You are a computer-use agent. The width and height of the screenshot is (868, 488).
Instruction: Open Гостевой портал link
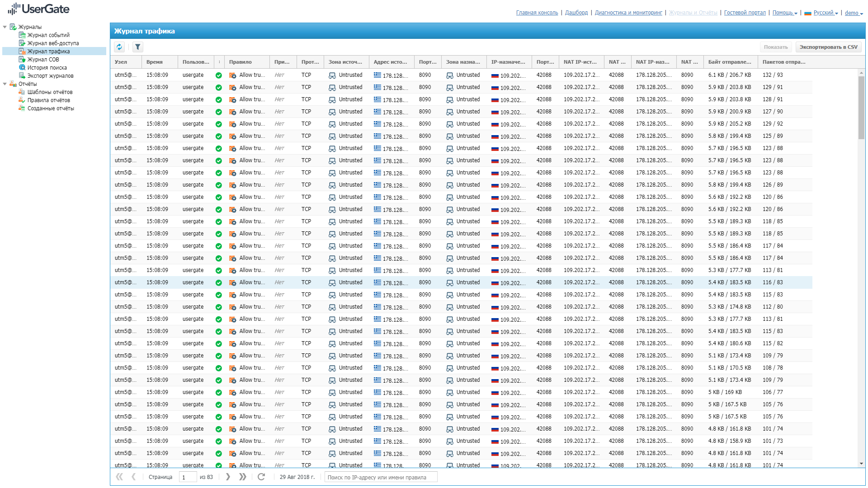[x=745, y=13]
